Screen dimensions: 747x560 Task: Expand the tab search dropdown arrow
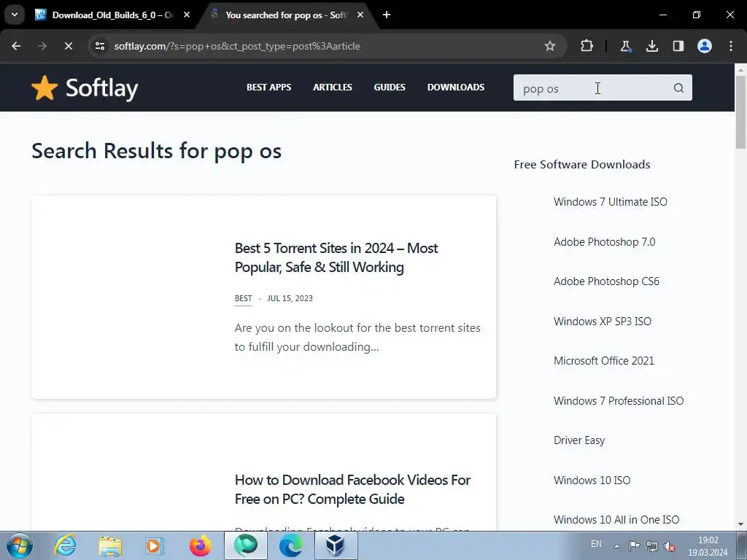click(15, 15)
